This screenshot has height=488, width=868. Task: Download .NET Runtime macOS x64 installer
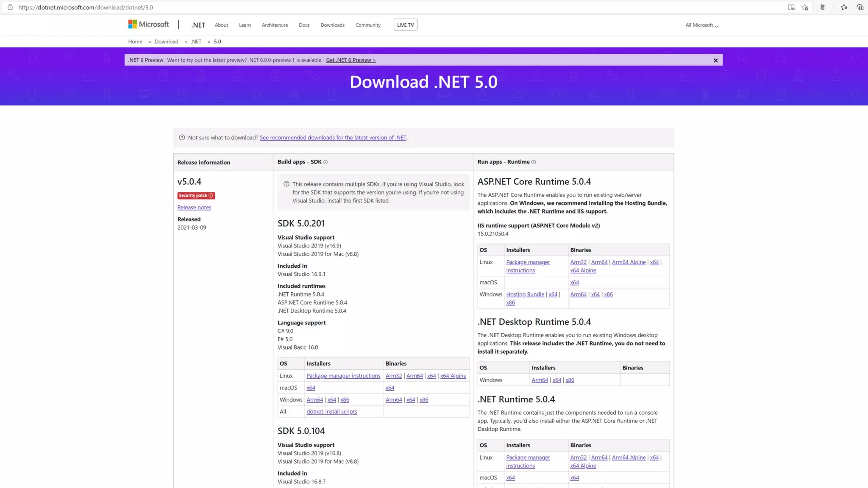pos(510,478)
